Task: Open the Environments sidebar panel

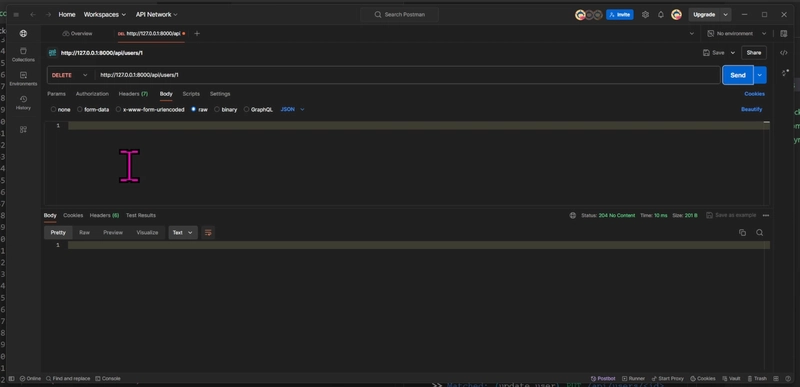Action: pyautogui.click(x=23, y=79)
